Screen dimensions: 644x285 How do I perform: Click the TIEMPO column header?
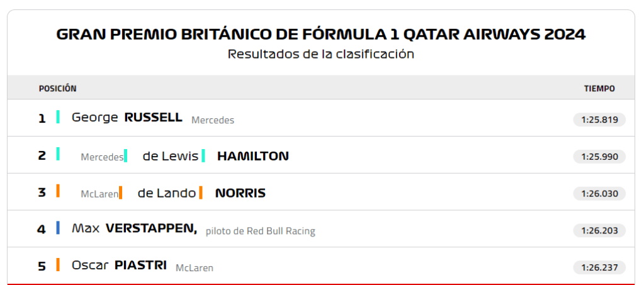pyautogui.click(x=599, y=89)
